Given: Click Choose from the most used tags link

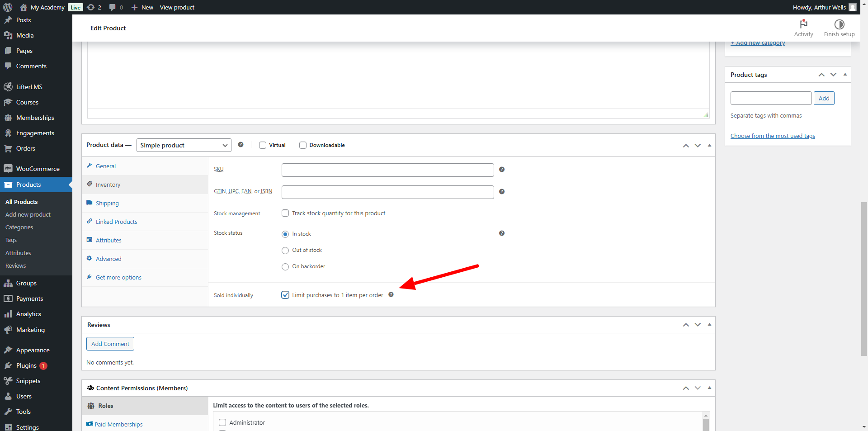Looking at the screenshot, I should coord(773,136).
